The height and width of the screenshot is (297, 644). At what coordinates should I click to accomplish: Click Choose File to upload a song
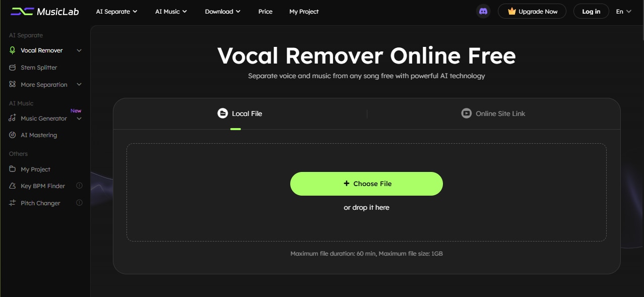(366, 184)
